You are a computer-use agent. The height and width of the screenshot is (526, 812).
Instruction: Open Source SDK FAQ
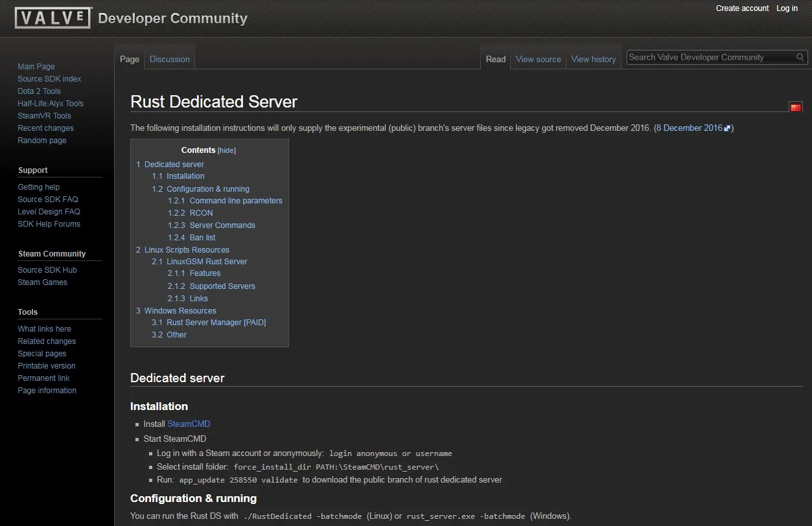[48, 200]
